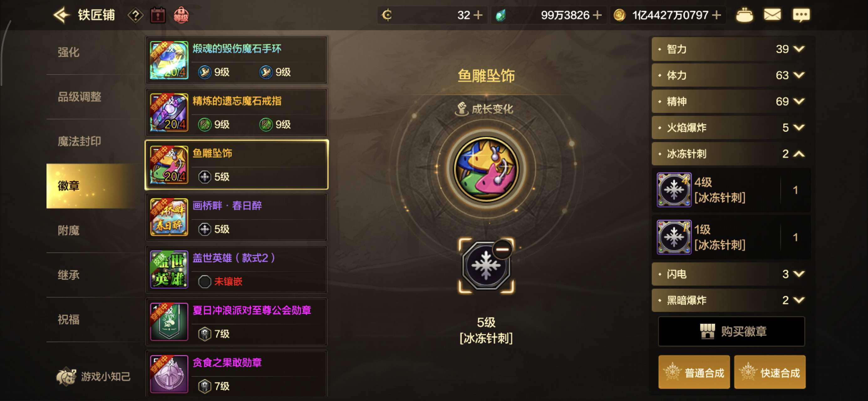Open the chat bubble icon
Image resolution: width=868 pixels, height=401 pixels.
click(801, 15)
